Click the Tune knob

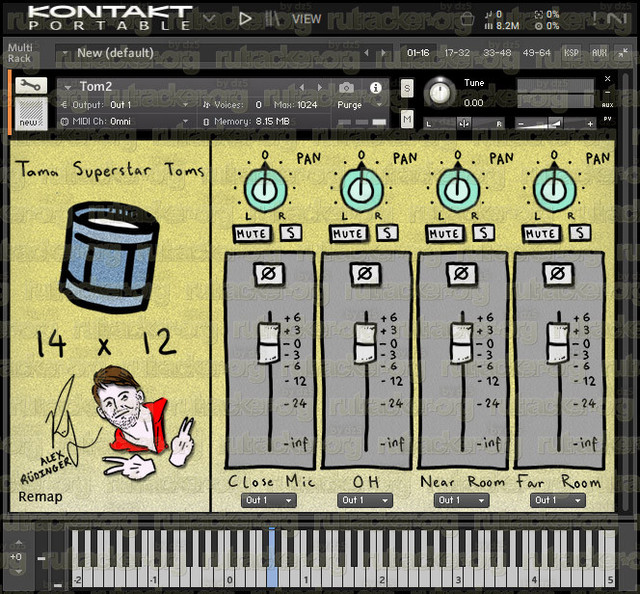point(440,92)
